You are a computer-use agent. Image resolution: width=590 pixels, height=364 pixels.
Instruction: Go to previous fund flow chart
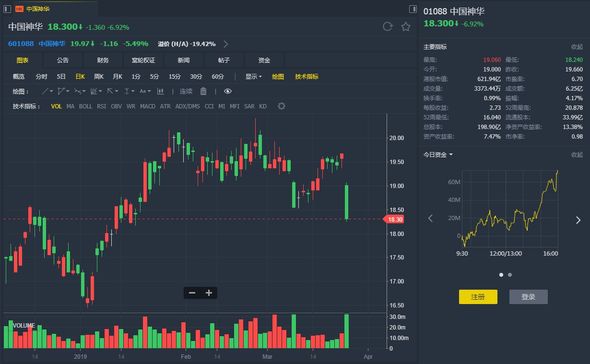click(x=430, y=219)
